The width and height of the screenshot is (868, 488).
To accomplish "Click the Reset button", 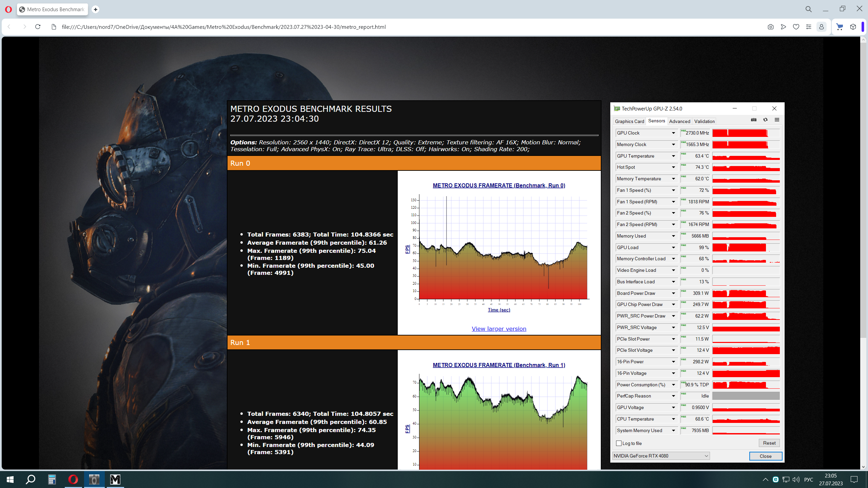I will coord(769,443).
